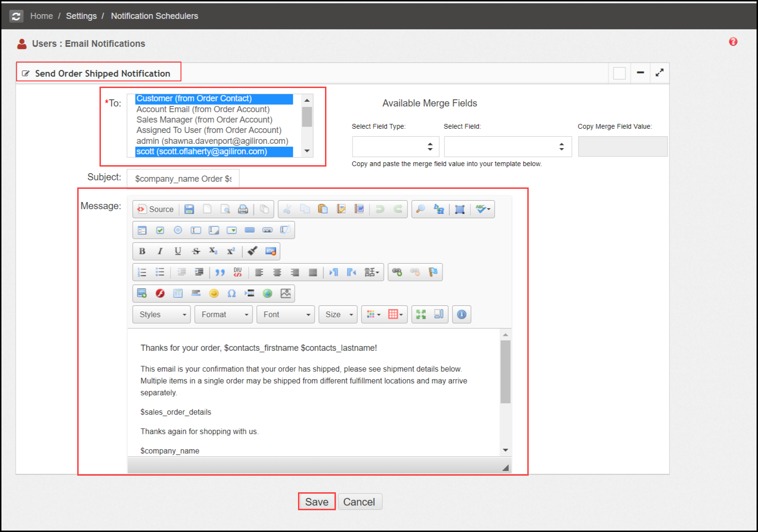This screenshot has width=758, height=532.
Task: Insert special character Omega icon
Action: click(232, 293)
